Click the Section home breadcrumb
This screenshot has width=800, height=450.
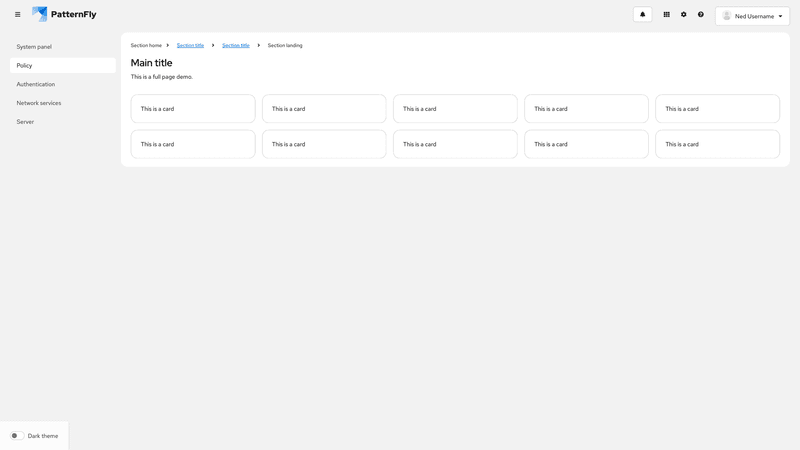click(x=146, y=45)
